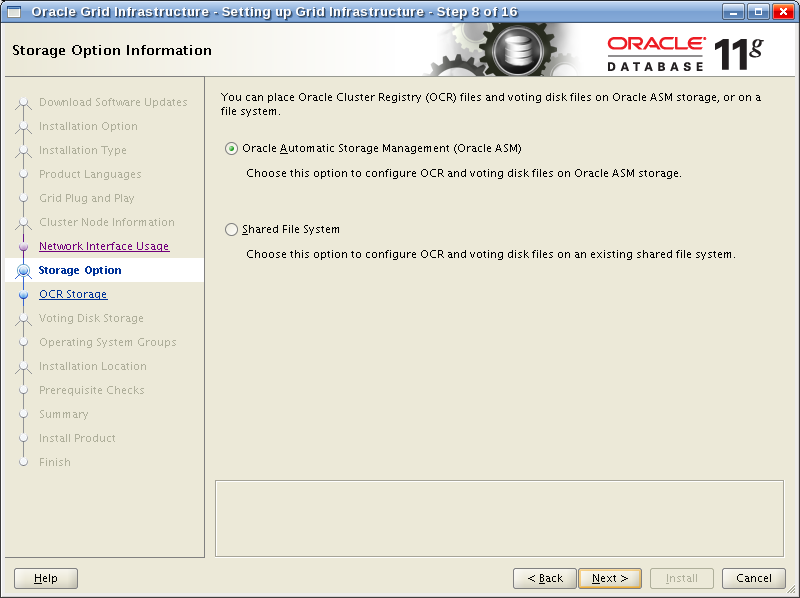This screenshot has height=598, width=800.
Task: Click the OCR Storage step bullet icon
Action: 23,295
